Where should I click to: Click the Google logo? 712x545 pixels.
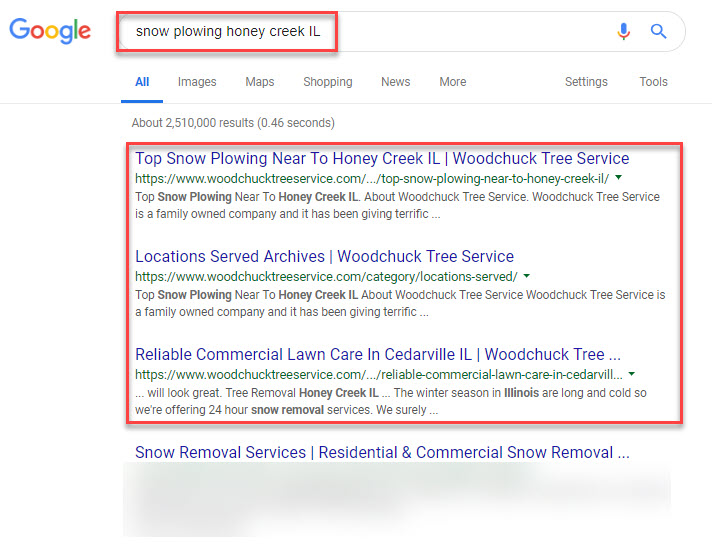coord(50,31)
